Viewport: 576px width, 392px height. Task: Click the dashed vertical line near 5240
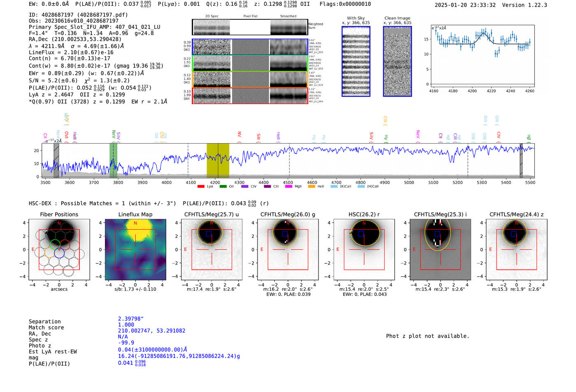point(468,160)
